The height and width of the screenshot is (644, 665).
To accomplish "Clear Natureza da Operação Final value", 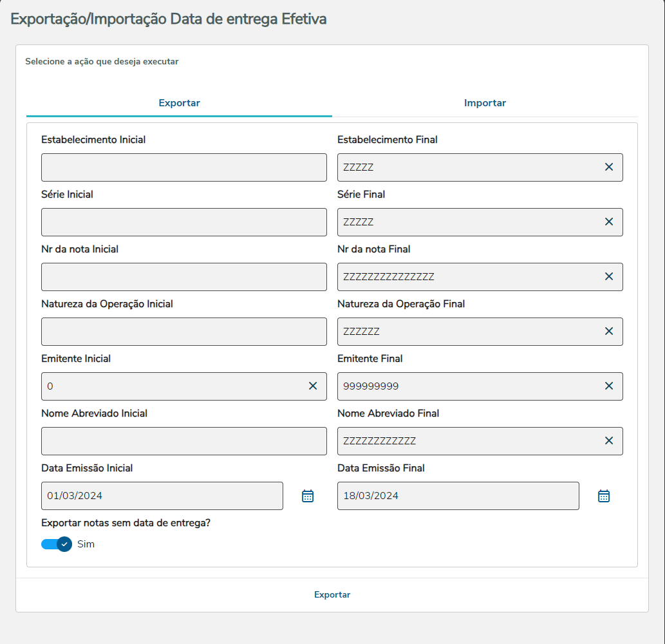I will [x=608, y=332].
